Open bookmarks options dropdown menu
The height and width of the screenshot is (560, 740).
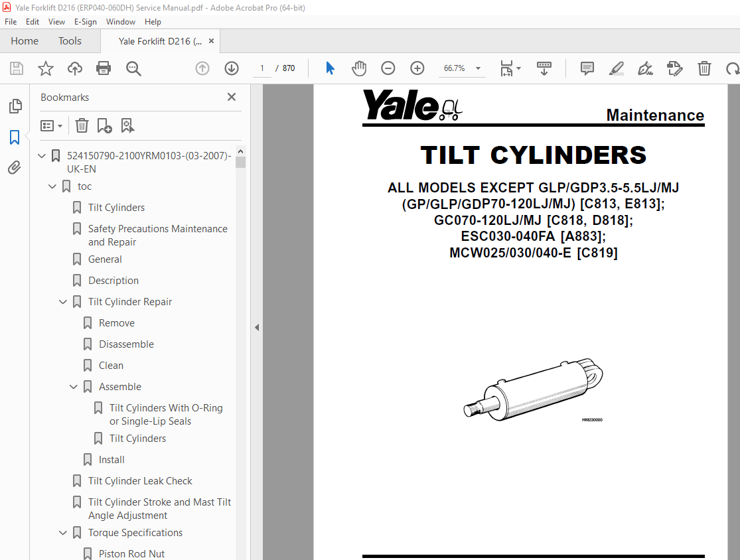52,125
